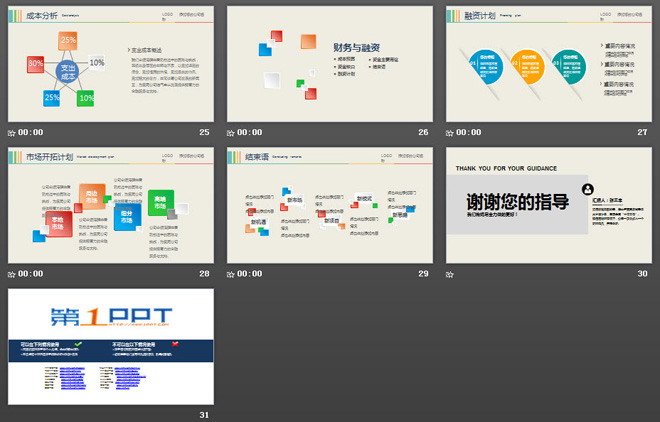Click slide number 28 label

pos(204,273)
